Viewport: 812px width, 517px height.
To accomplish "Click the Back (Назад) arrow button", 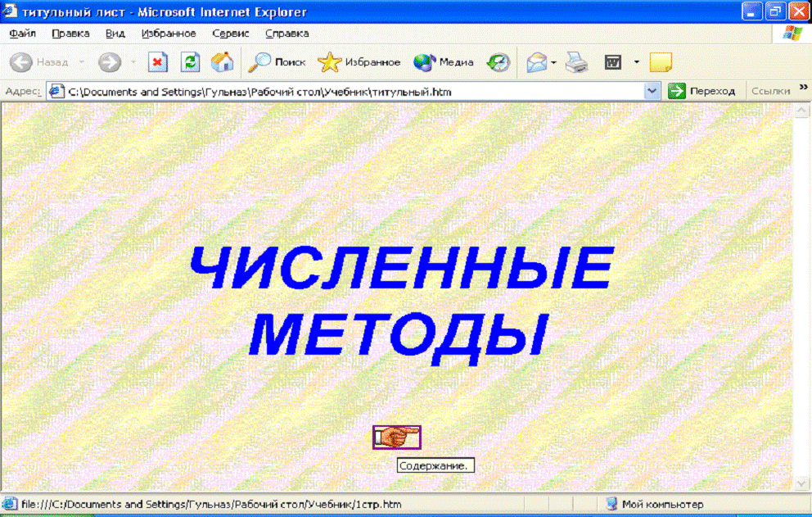I will [39, 62].
